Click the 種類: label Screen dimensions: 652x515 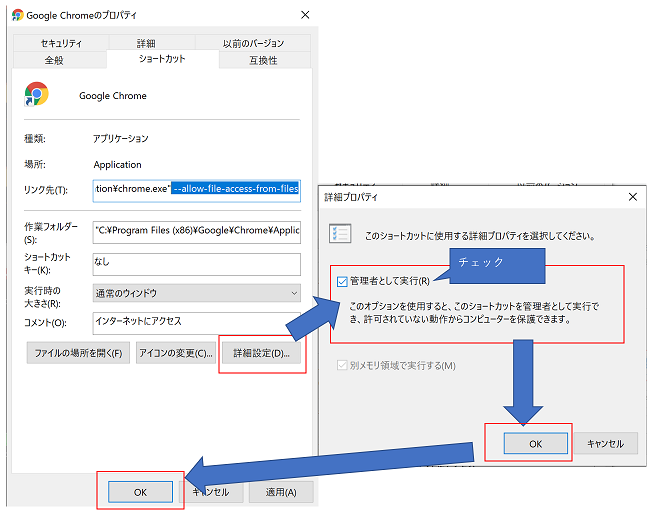pos(35,138)
